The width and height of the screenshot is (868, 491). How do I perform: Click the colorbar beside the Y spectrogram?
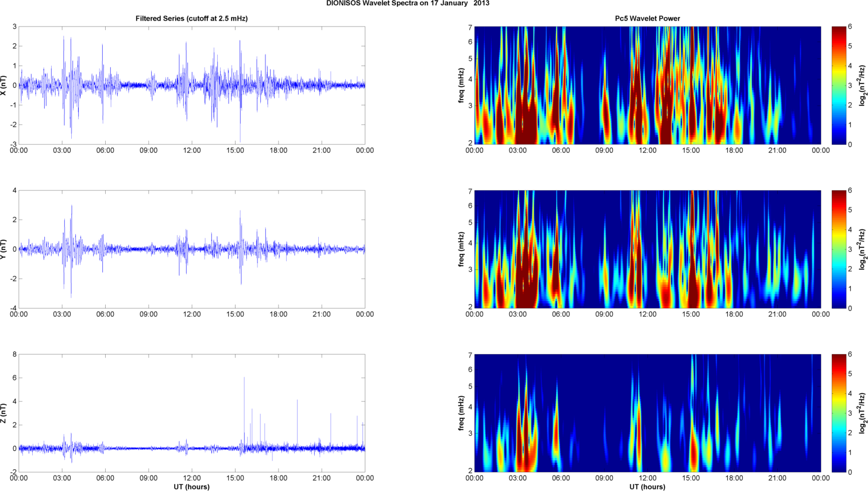839,249
